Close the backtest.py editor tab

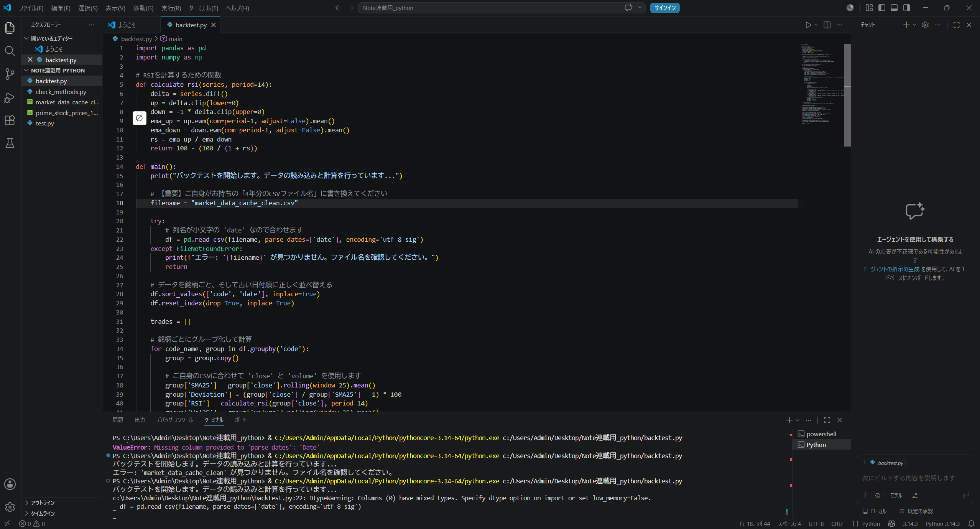214,25
